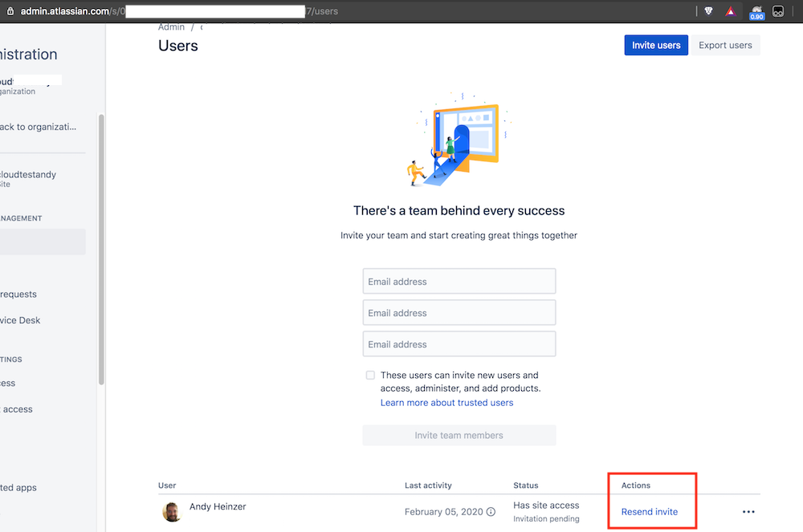Click Andy Heinzer's profile avatar
This screenshot has height=532, width=803.
(x=172, y=512)
